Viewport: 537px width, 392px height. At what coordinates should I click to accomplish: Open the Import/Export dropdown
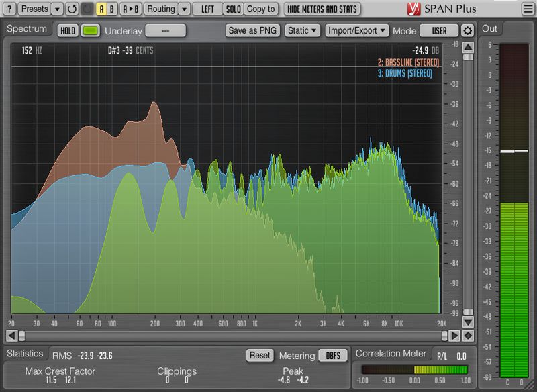356,30
